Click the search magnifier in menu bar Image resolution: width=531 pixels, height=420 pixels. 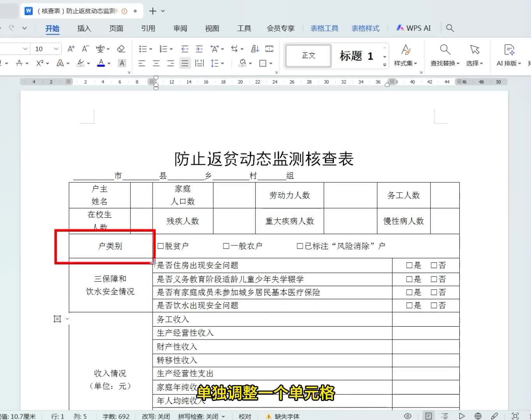click(450, 28)
